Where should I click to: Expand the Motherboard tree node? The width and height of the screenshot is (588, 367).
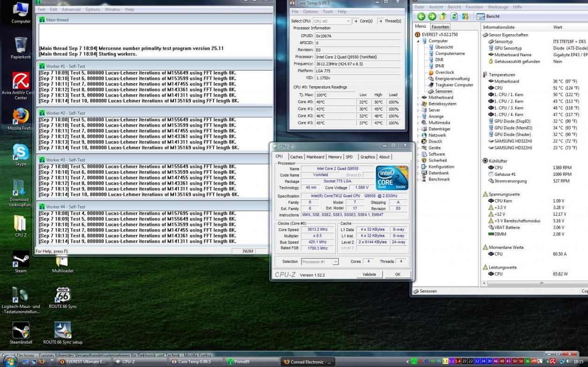click(x=418, y=97)
